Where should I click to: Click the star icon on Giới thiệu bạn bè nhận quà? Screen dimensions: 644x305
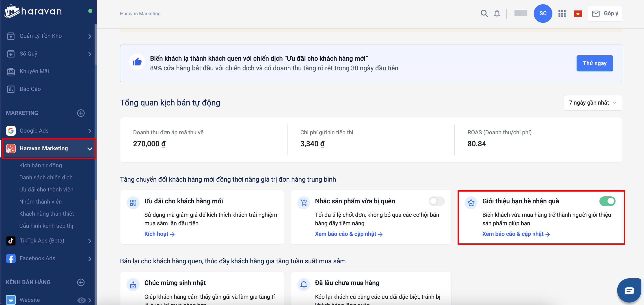[x=471, y=203]
